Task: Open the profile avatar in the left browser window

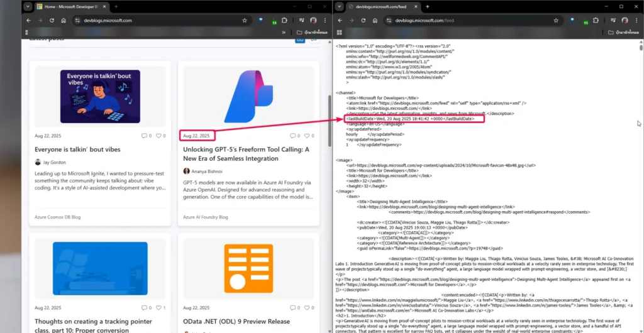Action: point(313,20)
